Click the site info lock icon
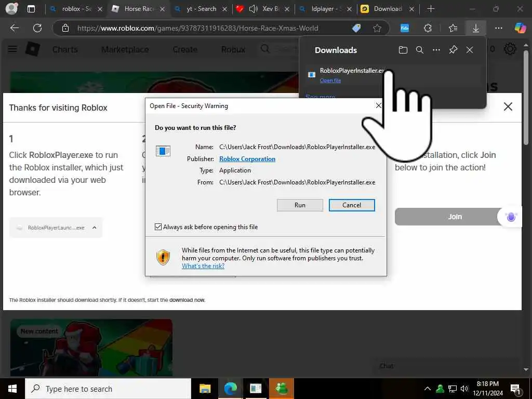This screenshot has height=399, width=532. pos(65,28)
